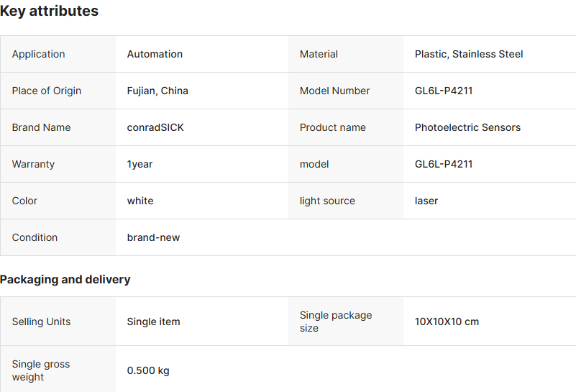Click the Key attributes heading
The height and width of the screenshot is (392, 576).
click(x=50, y=12)
